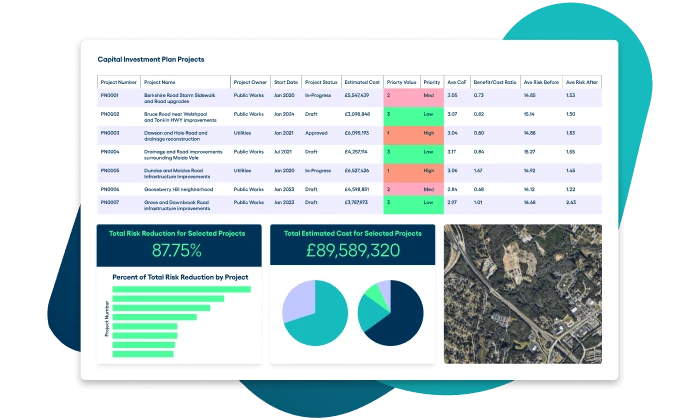The image size is (700, 420).
Task: Click the Benefit/Cost Ratio column header
Action: click(x=495, y=82)
